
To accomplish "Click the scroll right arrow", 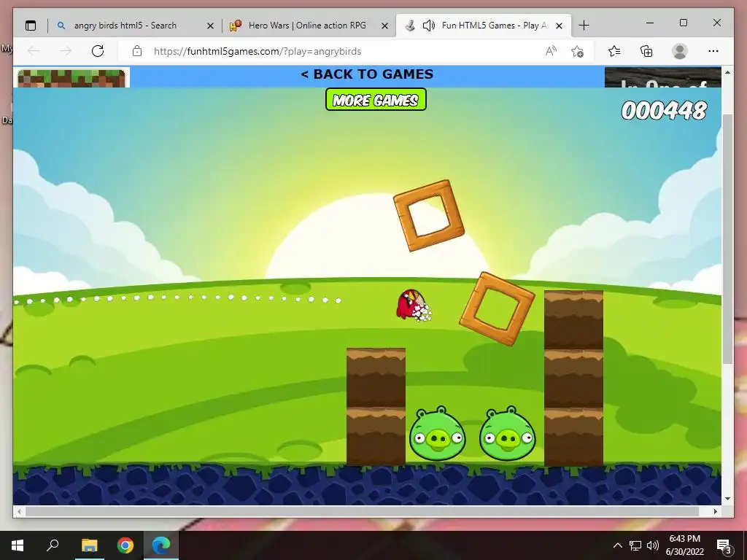I will (716, 511).
